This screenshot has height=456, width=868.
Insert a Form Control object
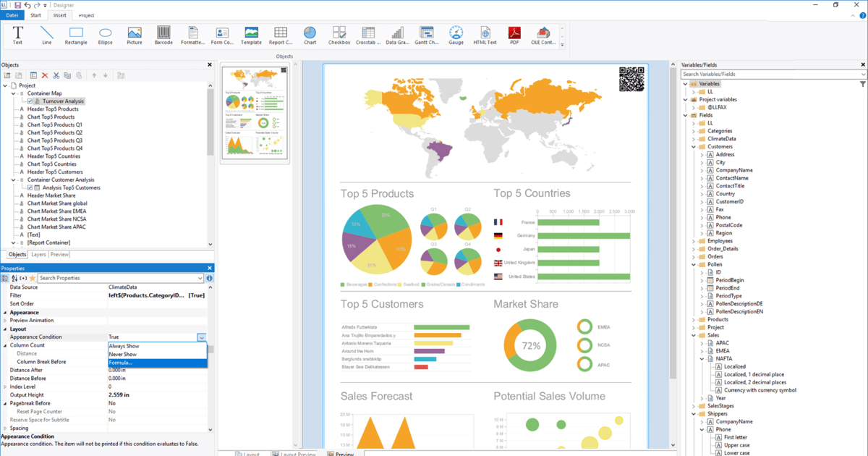pyautogui.click(x=222, y=35)
